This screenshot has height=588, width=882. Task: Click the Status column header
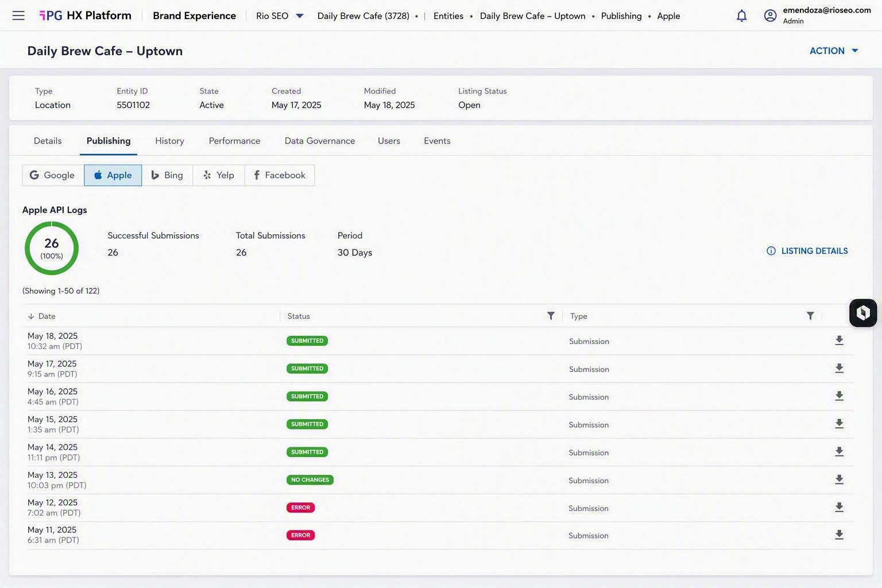(x=299, y=316)
